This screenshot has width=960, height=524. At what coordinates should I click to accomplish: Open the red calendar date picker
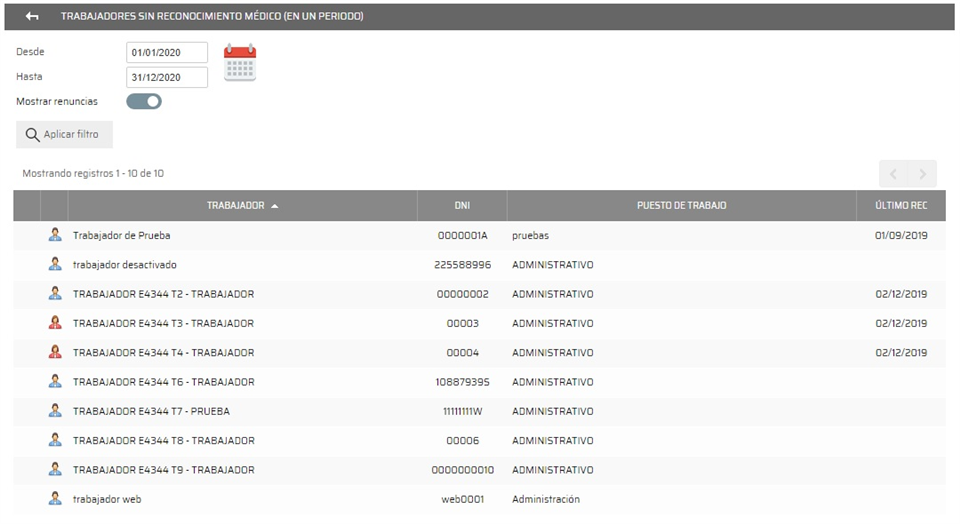click(240, 62)
